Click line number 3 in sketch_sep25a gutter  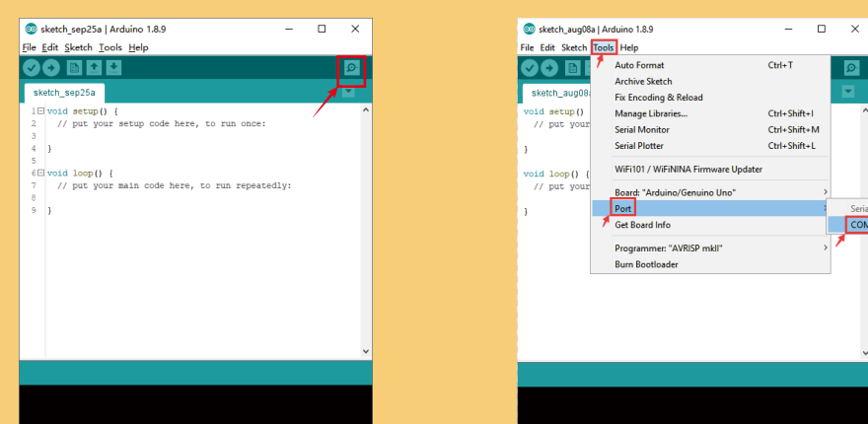pyautogui.click(x=34, y=136)
